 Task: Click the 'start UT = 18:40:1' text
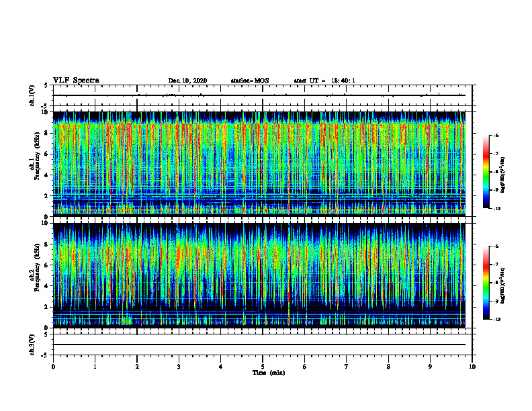point(324,81)
